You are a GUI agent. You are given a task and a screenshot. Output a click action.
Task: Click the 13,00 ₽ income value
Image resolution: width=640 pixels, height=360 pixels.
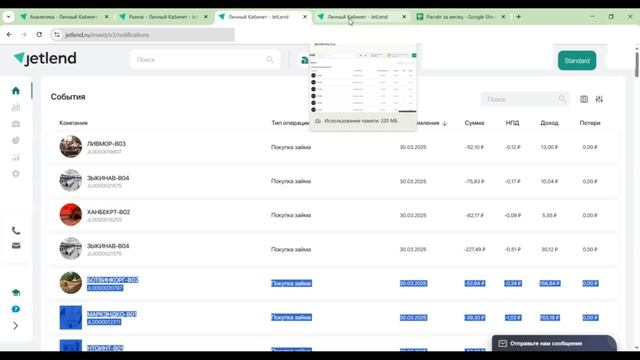[x=549, y=147]
